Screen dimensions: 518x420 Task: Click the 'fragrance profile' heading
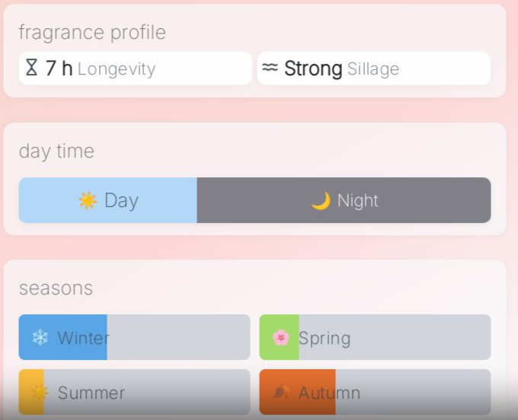pyautogui.click(x=92, y=32)
